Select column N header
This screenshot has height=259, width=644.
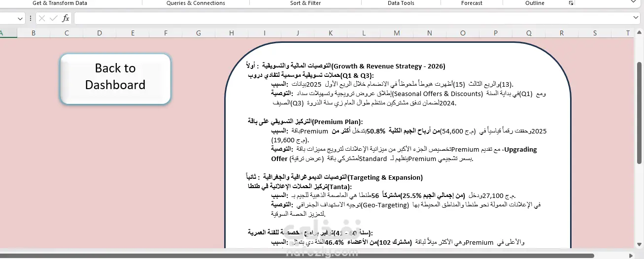tap(430, 33)
